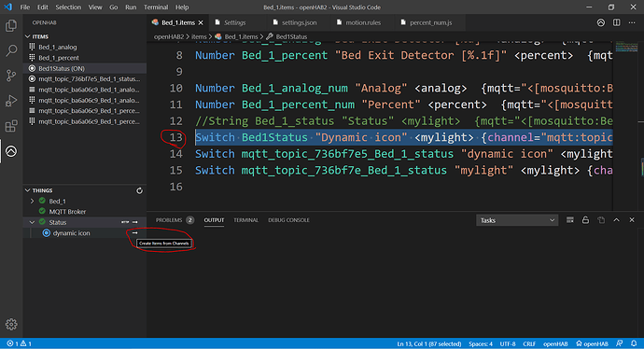Collapse the Items section
Screen dimensions: 644x349
coord(27,36)
